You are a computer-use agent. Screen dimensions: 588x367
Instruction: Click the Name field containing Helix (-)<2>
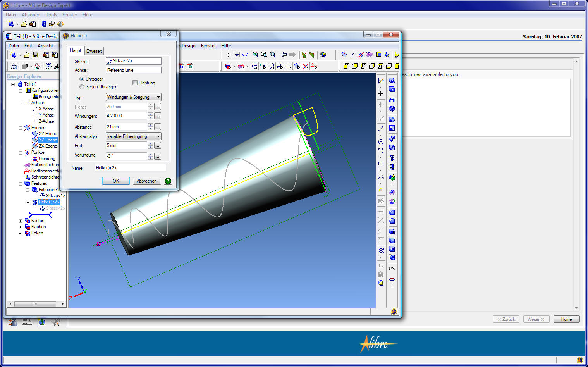(x=131, y=168)
